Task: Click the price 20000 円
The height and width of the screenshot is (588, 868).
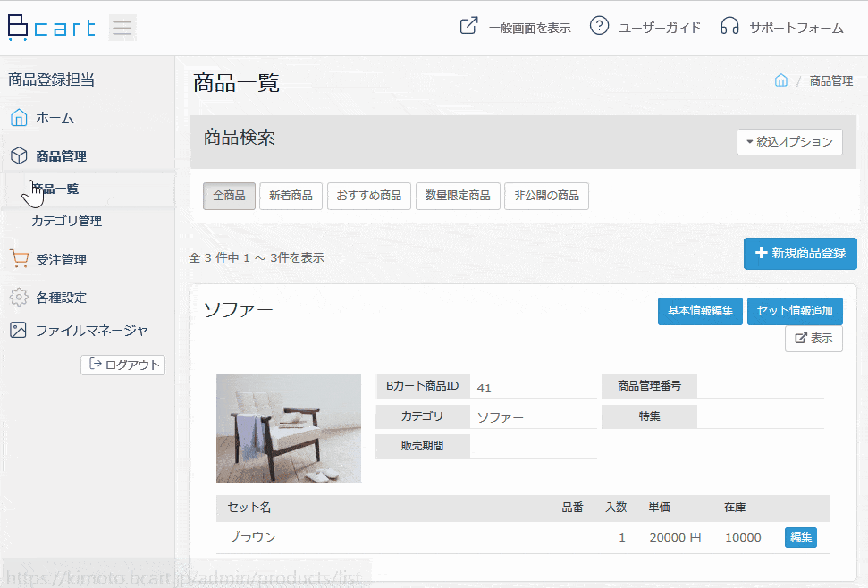Action: coord(675,538)
